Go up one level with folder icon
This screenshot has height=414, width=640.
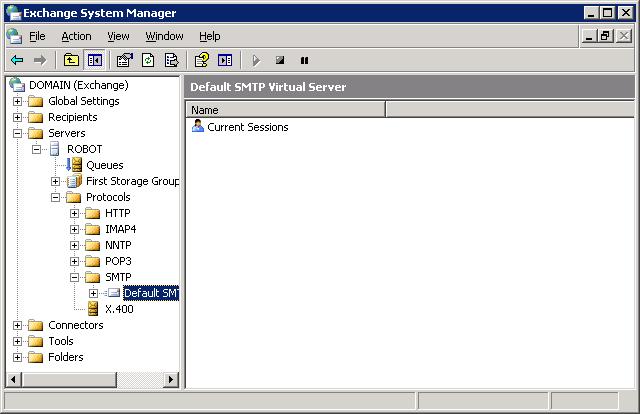[71, 60]
